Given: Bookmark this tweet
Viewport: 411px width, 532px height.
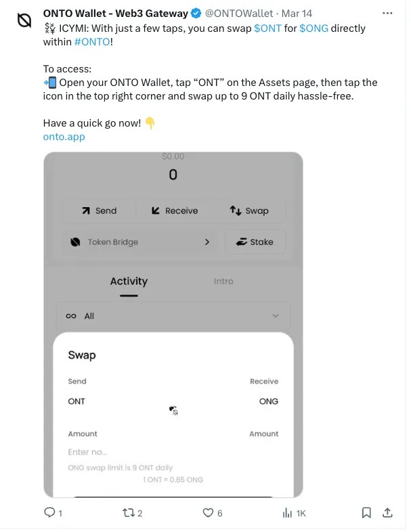Looking at the screenshot, I should [x=366, y=513].
